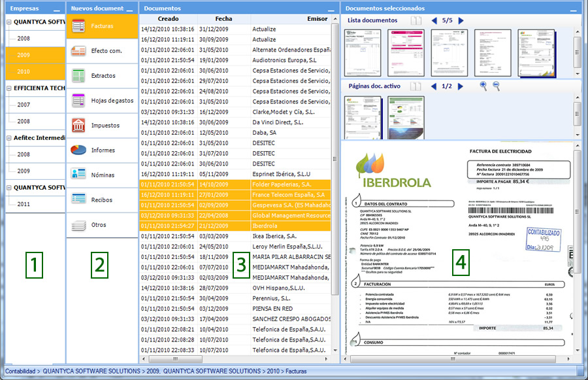
Task: Minimize the Nuevos document panel
Action: tap(130, 10)
